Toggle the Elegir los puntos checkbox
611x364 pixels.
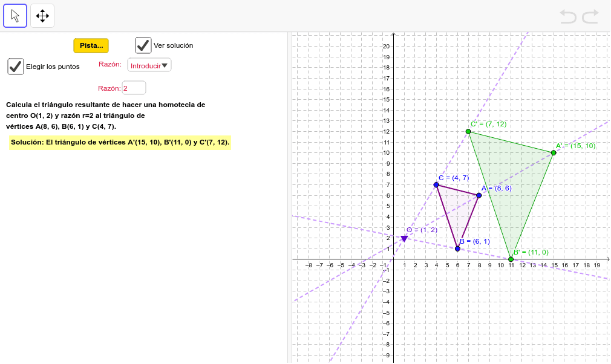tap(16, 67)
